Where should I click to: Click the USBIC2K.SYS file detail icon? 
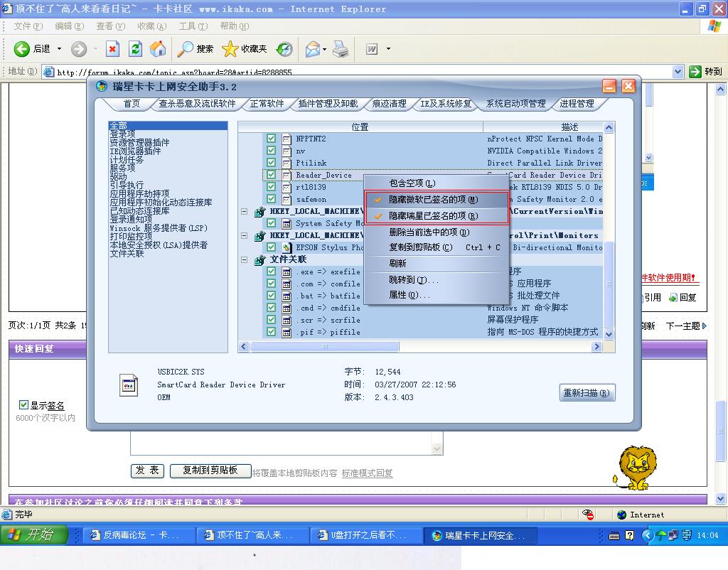[129, 385]
